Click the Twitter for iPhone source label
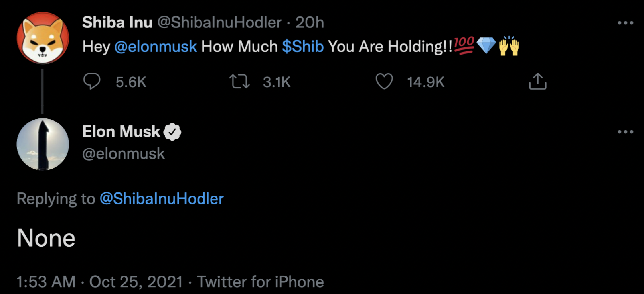The image size is (644, 294). [x=260, y=282]
